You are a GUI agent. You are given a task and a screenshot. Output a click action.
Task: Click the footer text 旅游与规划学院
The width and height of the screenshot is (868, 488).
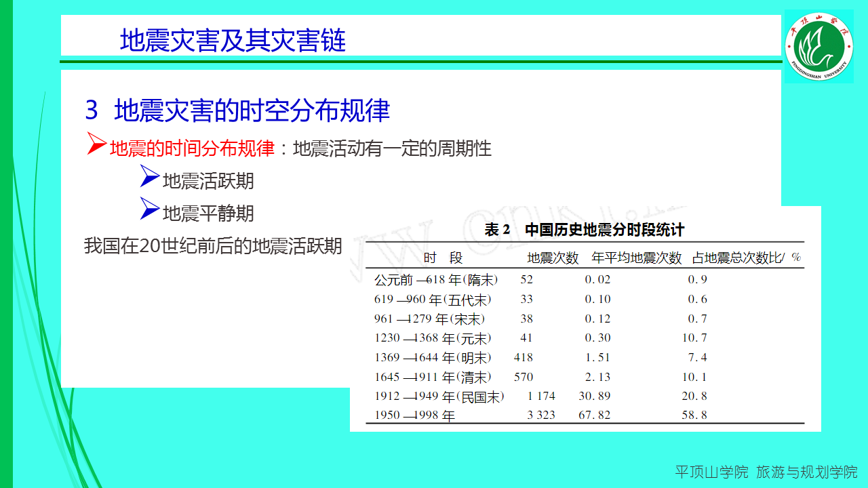(x=807, y=472)
